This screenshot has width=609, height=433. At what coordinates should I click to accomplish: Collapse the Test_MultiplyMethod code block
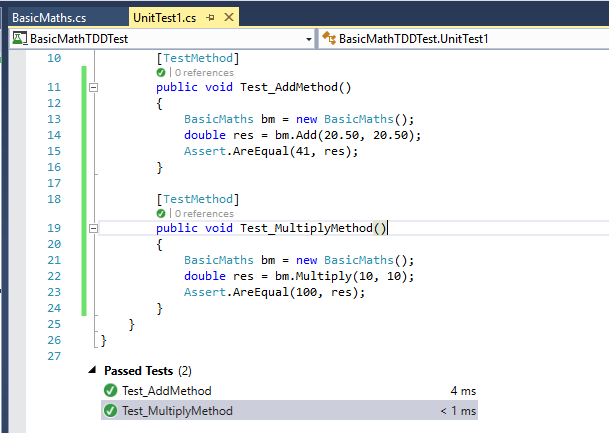point(93,228)
